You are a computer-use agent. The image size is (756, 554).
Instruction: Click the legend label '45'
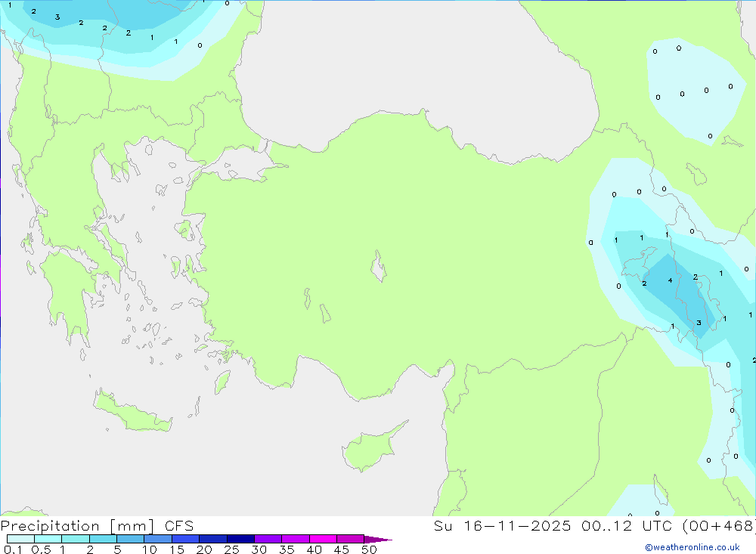click(x=342, y=549)
